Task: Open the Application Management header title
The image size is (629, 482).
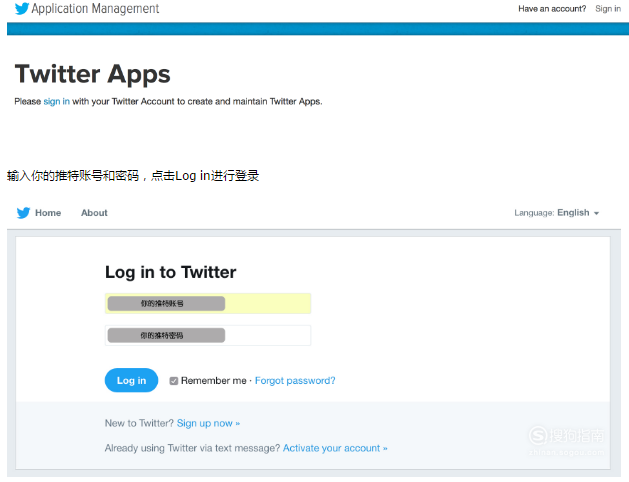Action: (95, 8)
